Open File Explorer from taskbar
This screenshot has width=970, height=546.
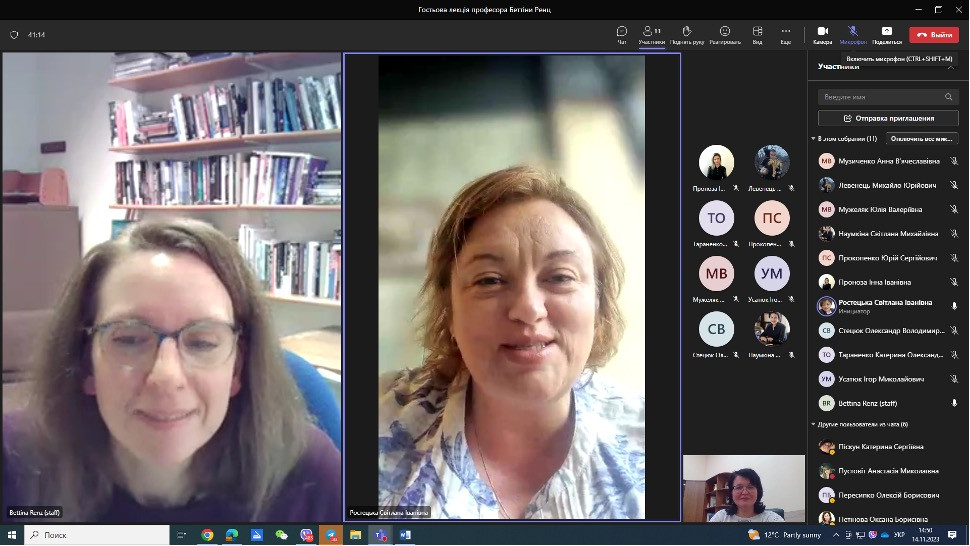(356, 535)
